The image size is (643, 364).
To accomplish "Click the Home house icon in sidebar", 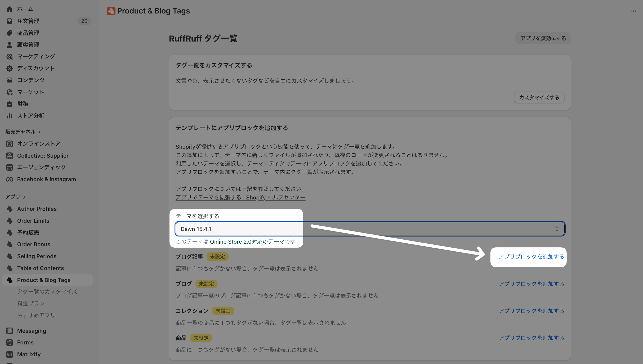I will 10,9.
